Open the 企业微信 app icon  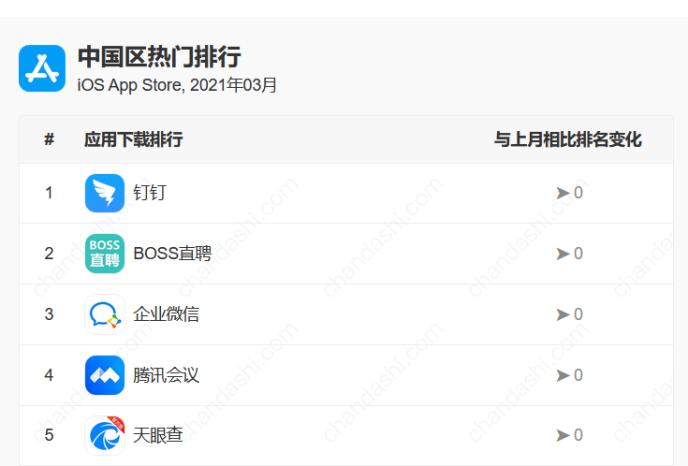tap(105, 314)
